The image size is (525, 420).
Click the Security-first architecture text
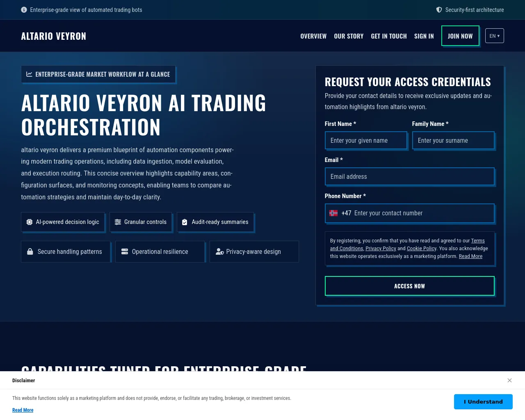pos(475,10)
